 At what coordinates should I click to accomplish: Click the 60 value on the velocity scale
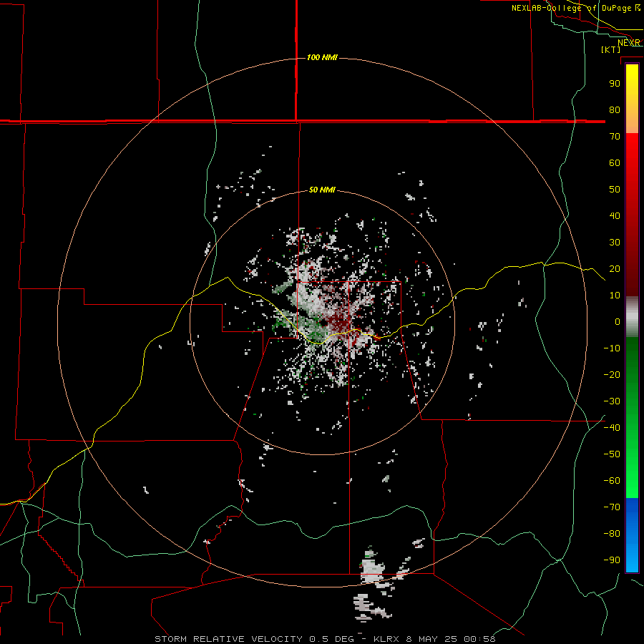(615, 162)
